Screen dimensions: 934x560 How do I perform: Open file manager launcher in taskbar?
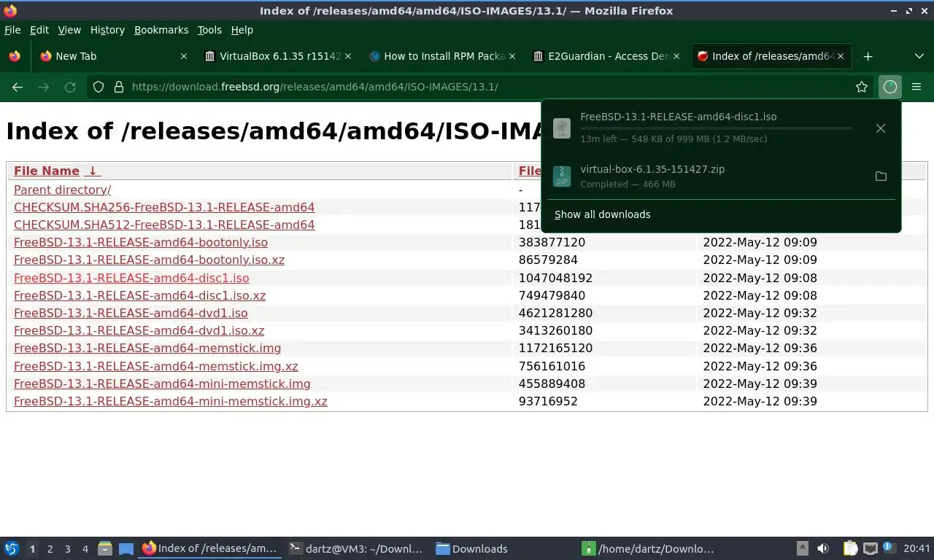pos(105,548)
